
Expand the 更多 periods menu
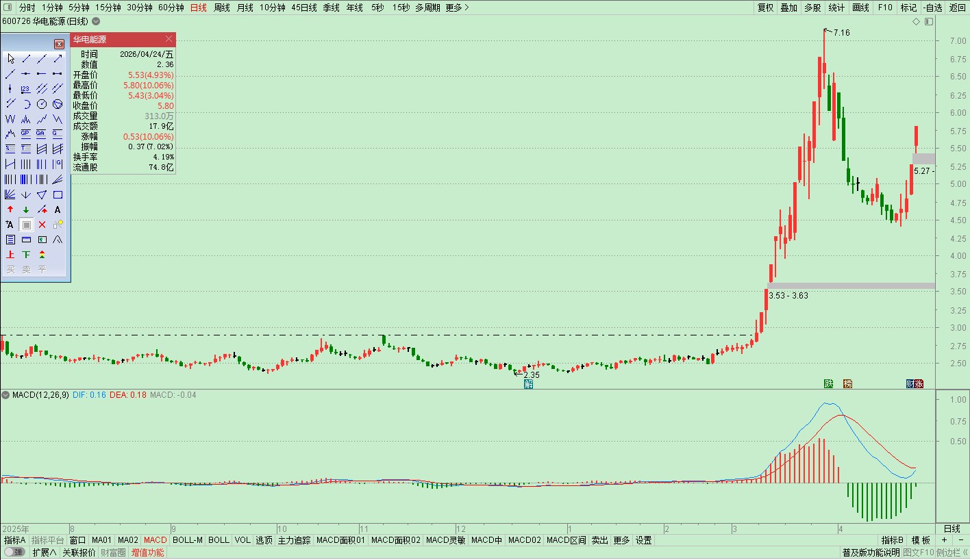(457, 8)
